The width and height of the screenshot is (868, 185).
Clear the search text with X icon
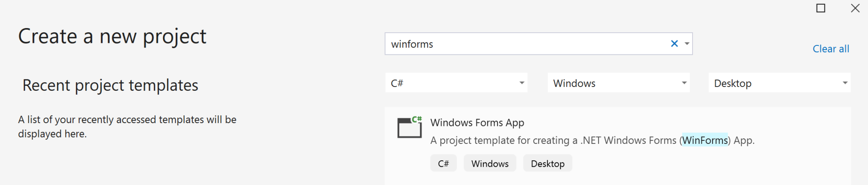coord(674,44)
